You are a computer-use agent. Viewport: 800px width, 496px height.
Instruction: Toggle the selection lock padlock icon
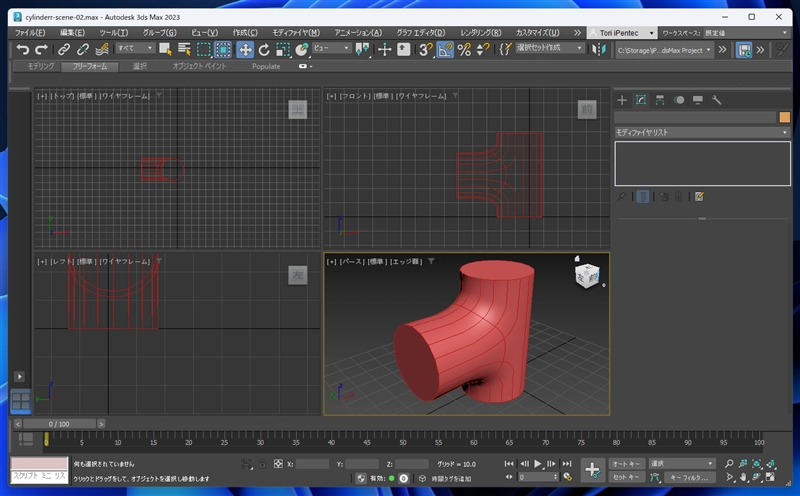262,464
